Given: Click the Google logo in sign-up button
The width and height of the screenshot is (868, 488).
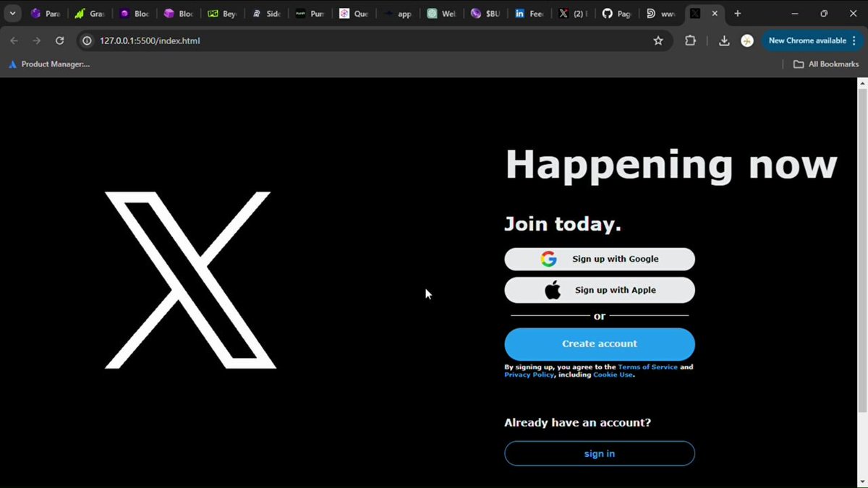Looking at the screenshot, I should (x=549, y=259).
